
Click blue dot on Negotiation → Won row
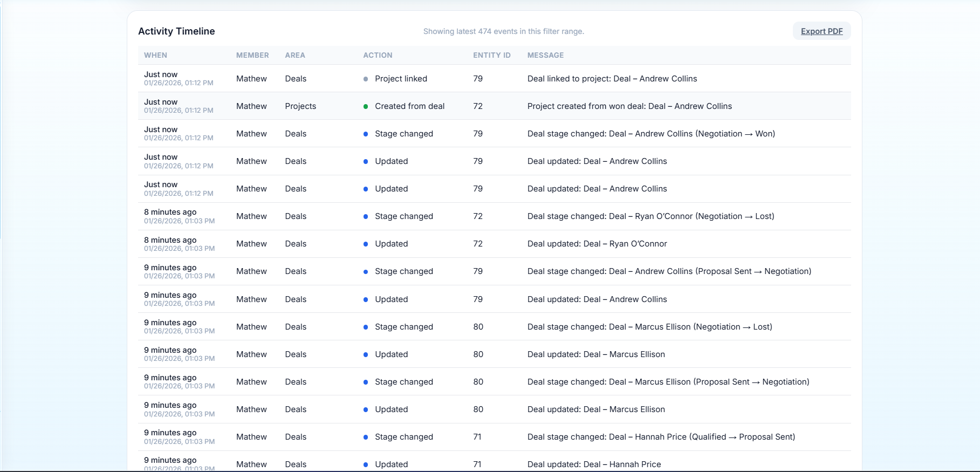(x=366, y=134)
